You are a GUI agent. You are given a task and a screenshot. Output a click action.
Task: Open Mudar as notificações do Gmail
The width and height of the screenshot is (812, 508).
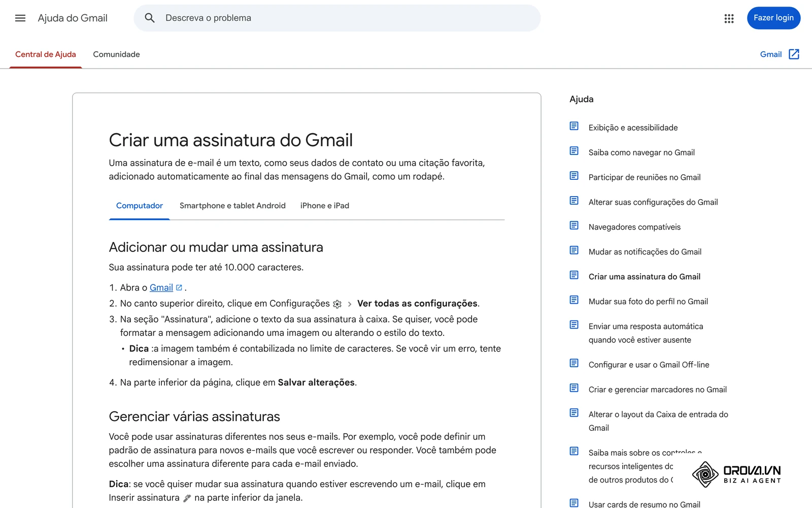pos(645,252)
